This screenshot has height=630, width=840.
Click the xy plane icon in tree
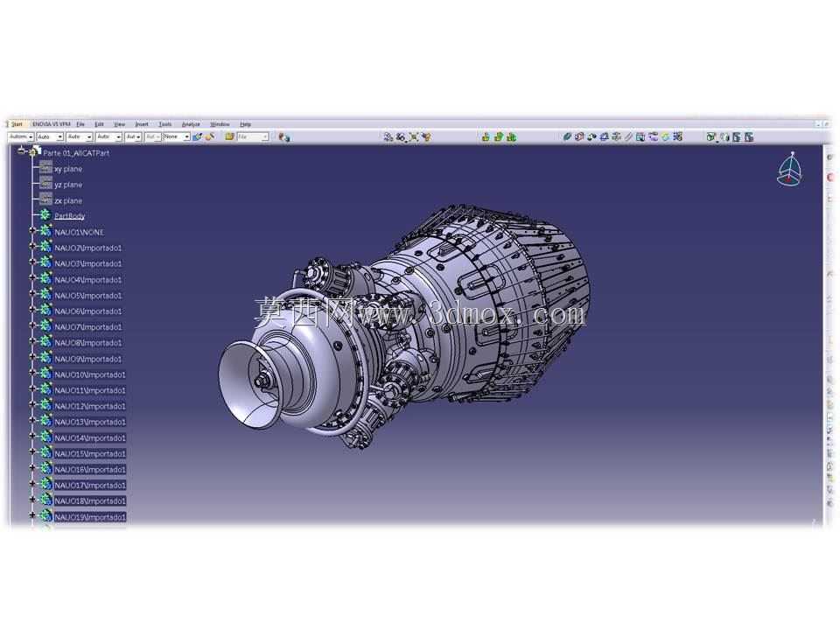45,168
